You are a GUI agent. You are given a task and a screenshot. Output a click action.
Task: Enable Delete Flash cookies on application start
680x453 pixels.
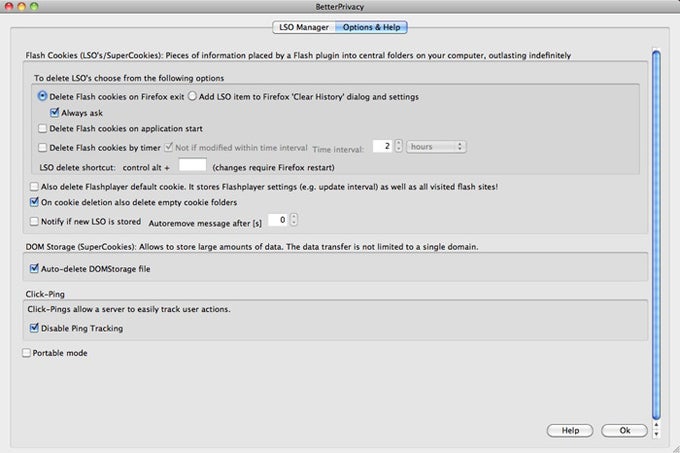coord(42,128)
